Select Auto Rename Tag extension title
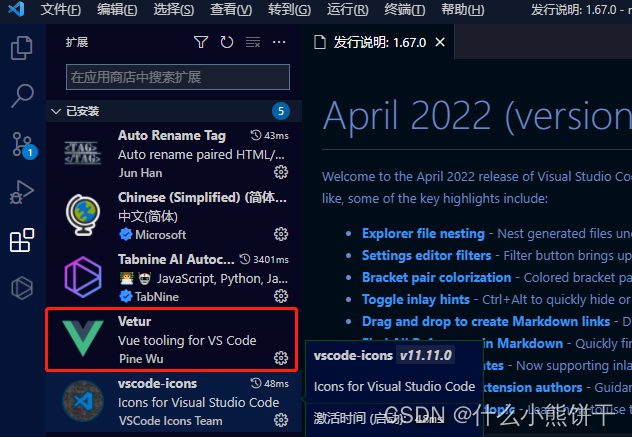 (x=172, y=135)
